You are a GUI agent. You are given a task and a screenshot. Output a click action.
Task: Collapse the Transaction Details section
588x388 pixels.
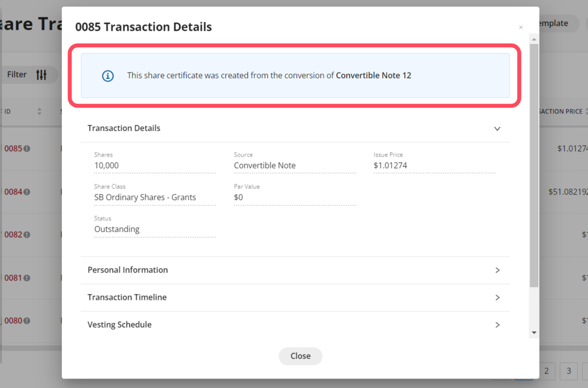(497, 129)
